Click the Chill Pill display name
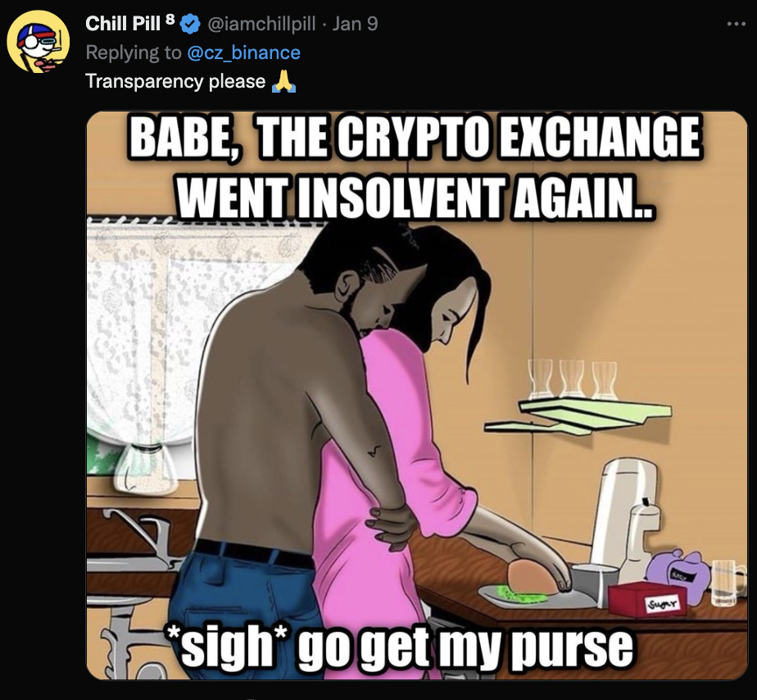This screenshot has height=700, width=757. point(123,24)
